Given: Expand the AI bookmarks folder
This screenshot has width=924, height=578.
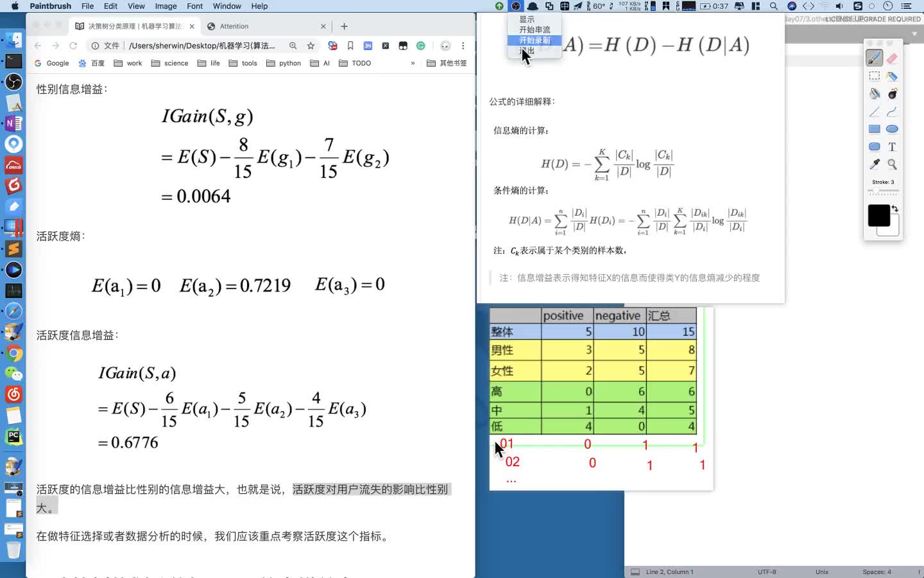Looking at the screenshot, I should click(x=320, y=63).
